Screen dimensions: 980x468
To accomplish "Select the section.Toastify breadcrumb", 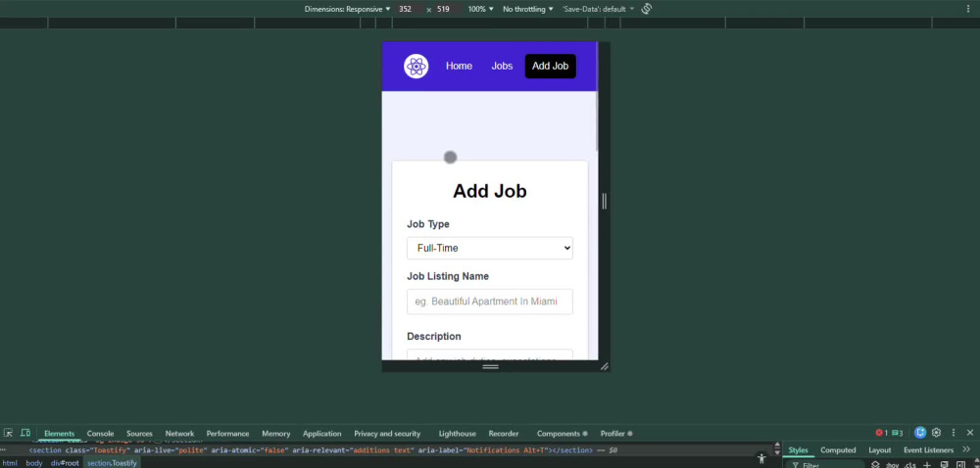I will [x=112, y=463].
